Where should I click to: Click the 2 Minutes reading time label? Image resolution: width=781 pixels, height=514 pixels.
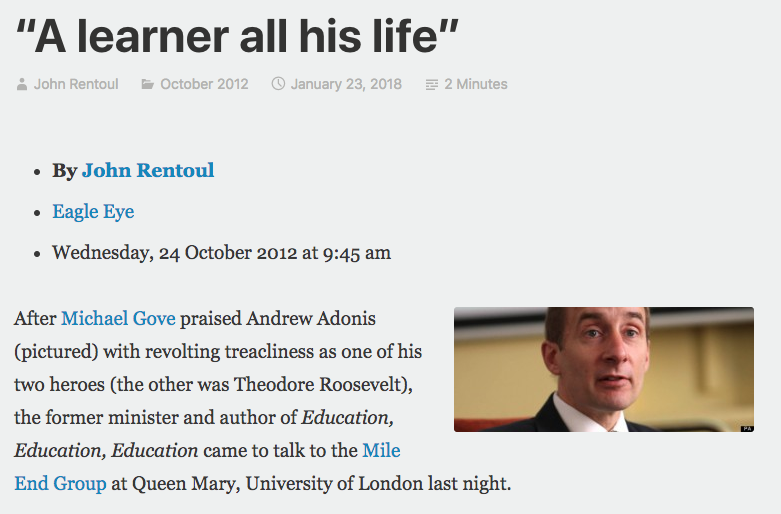pos(476,84)
